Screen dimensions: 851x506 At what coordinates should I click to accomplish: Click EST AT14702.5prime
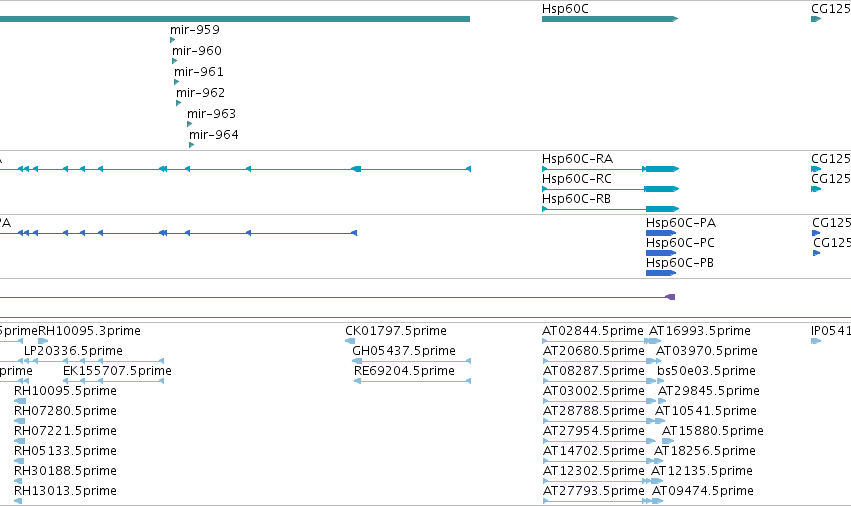pyautogui.click(x=594, y=451)
